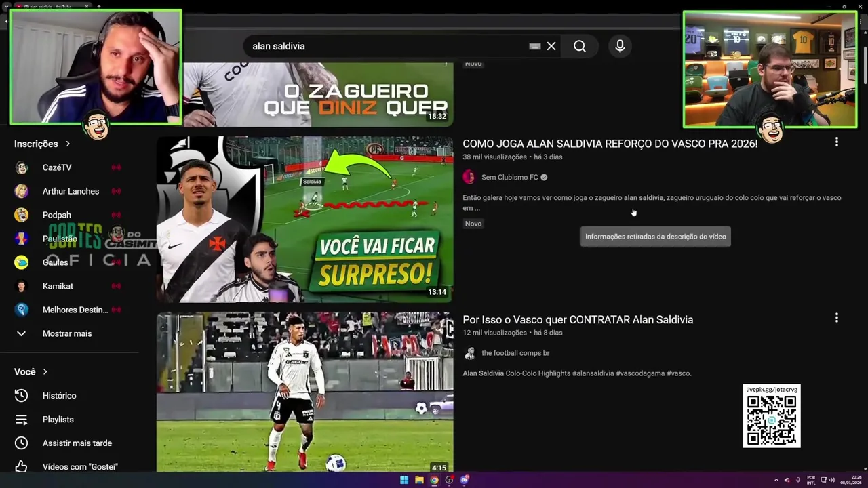Open Google Chrome from the taskbar
Viewport: 868px width, 488px height.
434,480
